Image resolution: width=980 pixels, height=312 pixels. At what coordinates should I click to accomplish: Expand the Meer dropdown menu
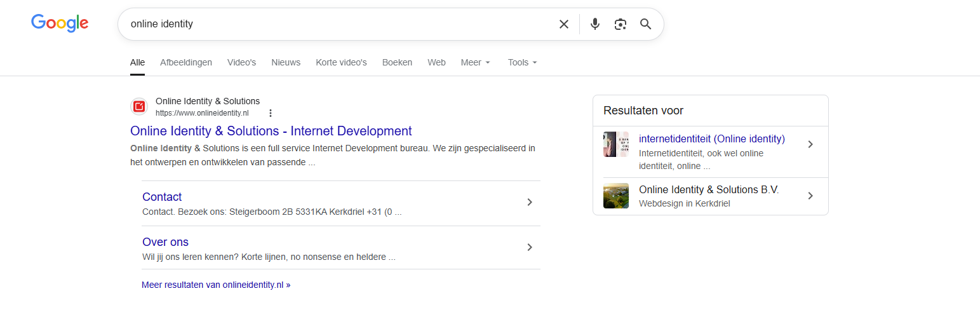pos(475,62)
